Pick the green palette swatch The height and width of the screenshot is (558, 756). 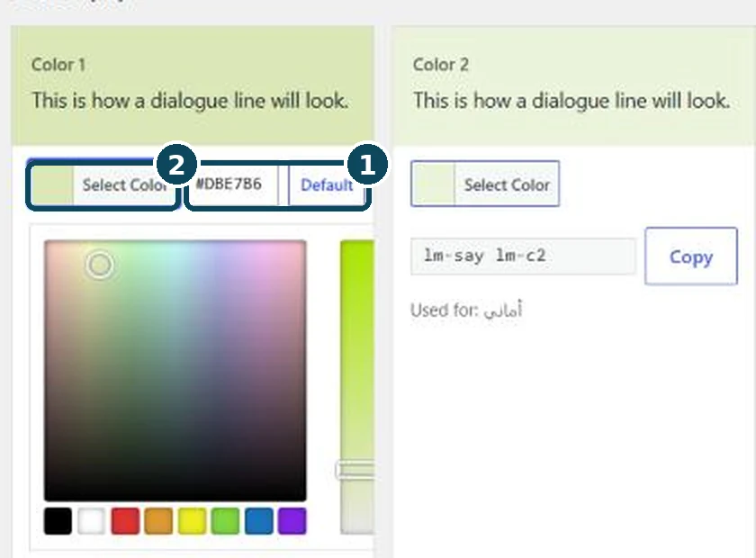tap(226, 521)
